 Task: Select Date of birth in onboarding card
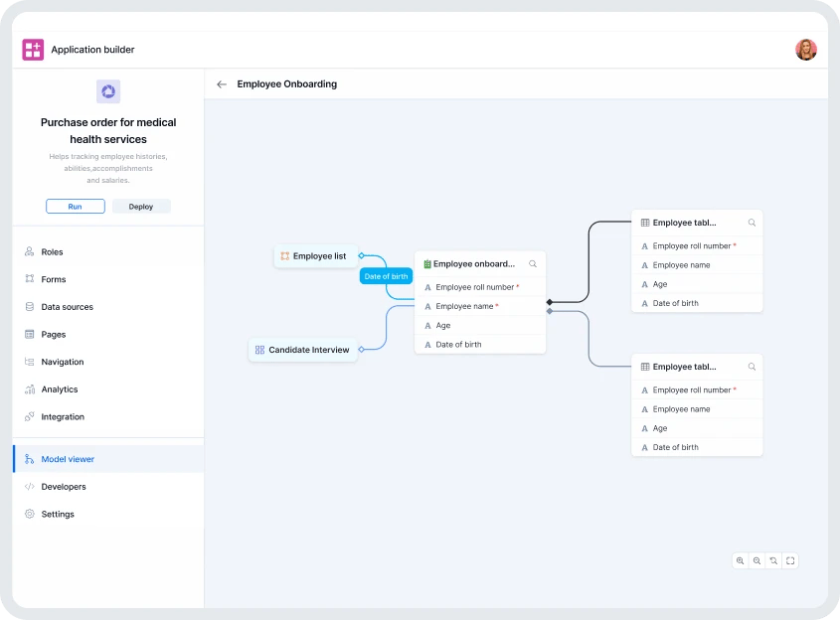tap(480, 344)
